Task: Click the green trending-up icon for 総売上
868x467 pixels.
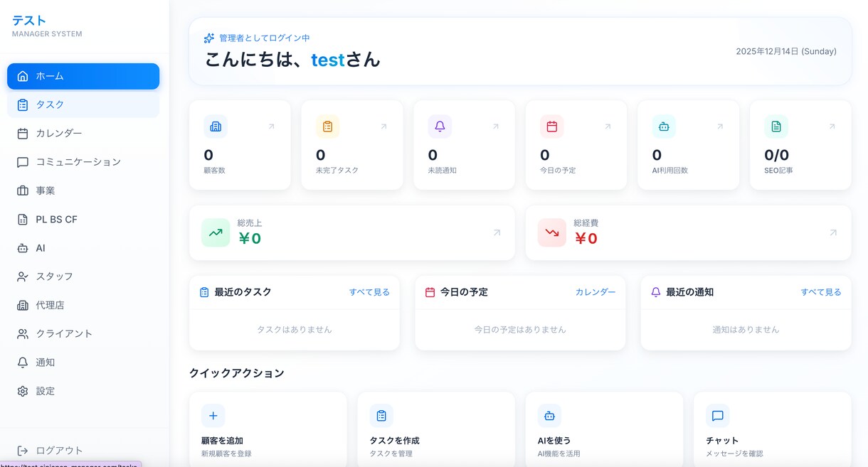Action: [216, 232]
